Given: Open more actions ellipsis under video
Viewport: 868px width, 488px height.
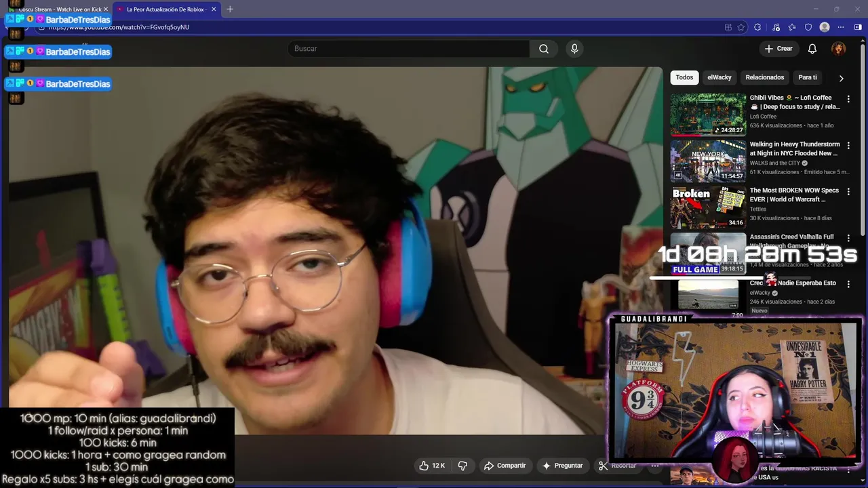Looking at the screenshot, I should [655, 466].
